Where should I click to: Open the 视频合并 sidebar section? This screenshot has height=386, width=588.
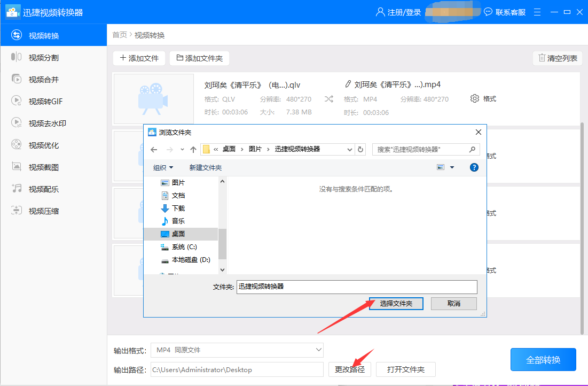pyautogui.click(x=53, y=79)
